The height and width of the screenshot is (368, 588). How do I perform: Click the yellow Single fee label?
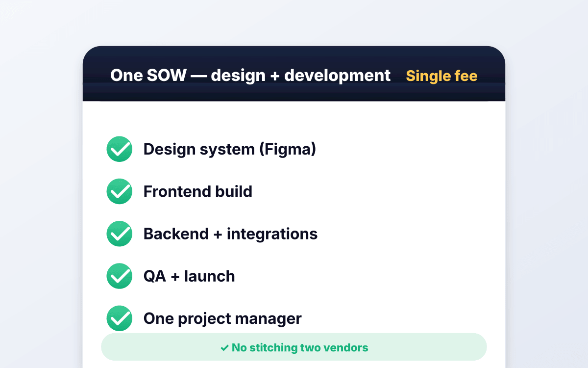coord(441,76)
